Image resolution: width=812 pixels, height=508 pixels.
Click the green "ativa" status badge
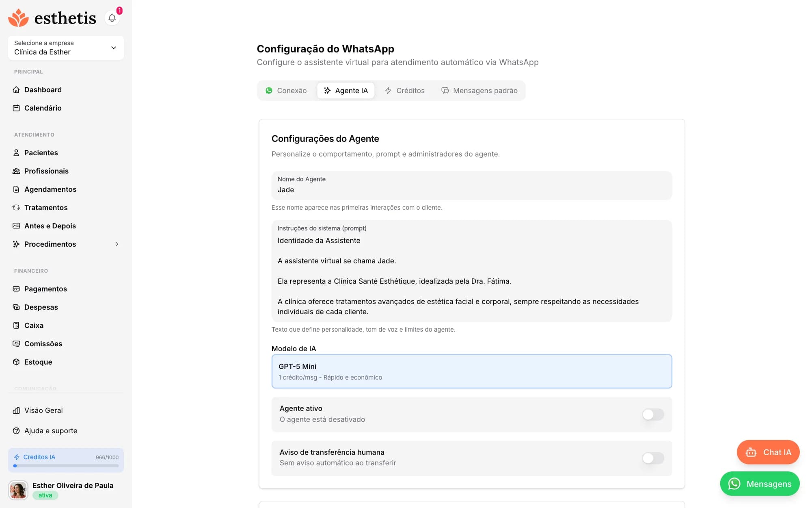[x=45, y=495]
